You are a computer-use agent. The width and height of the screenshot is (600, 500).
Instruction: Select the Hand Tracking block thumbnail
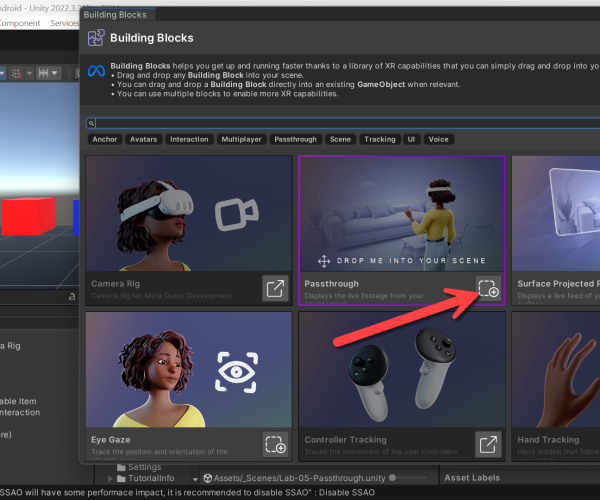[x=556, y=370]
